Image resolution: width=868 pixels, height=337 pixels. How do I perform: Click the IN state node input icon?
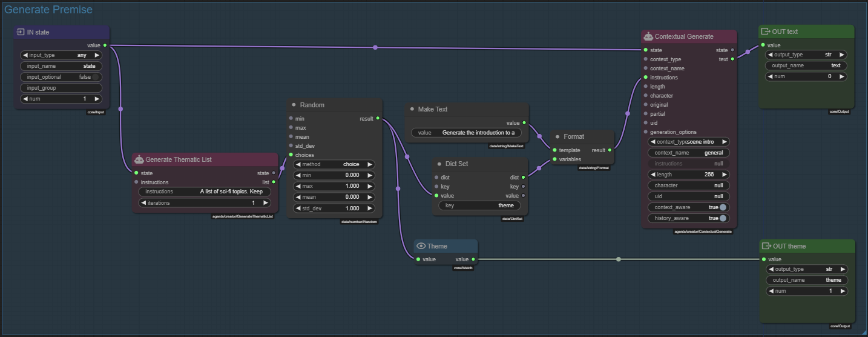(x=21, y=32)
